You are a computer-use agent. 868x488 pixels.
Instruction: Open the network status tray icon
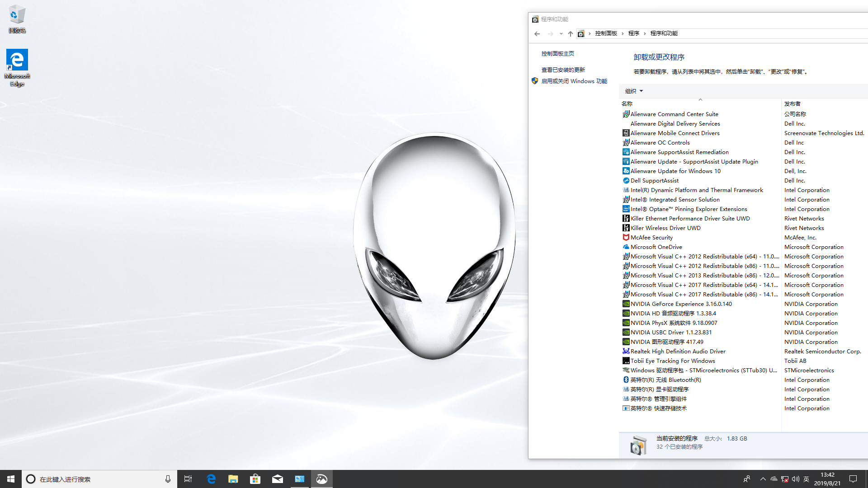click(x=785, y=479)
